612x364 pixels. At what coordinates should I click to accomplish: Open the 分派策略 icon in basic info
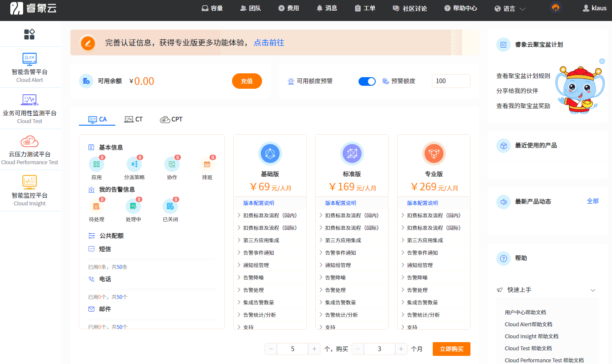click(x=134, y=164)
